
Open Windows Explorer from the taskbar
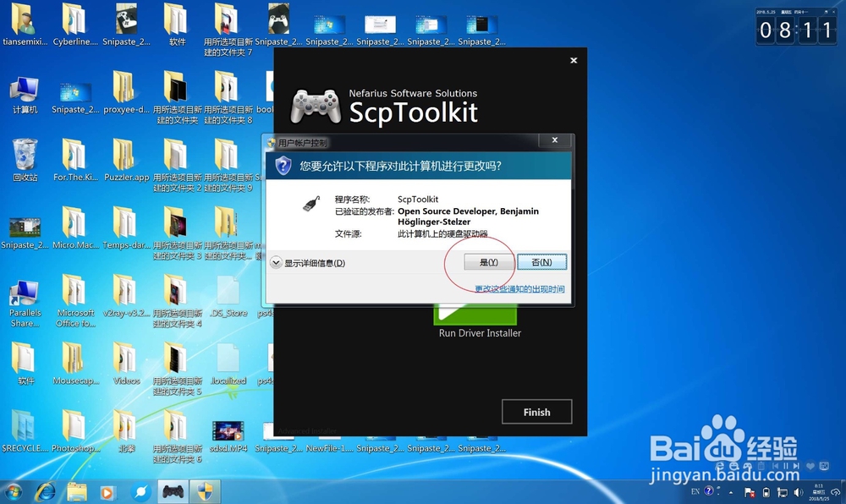(77, 491)
